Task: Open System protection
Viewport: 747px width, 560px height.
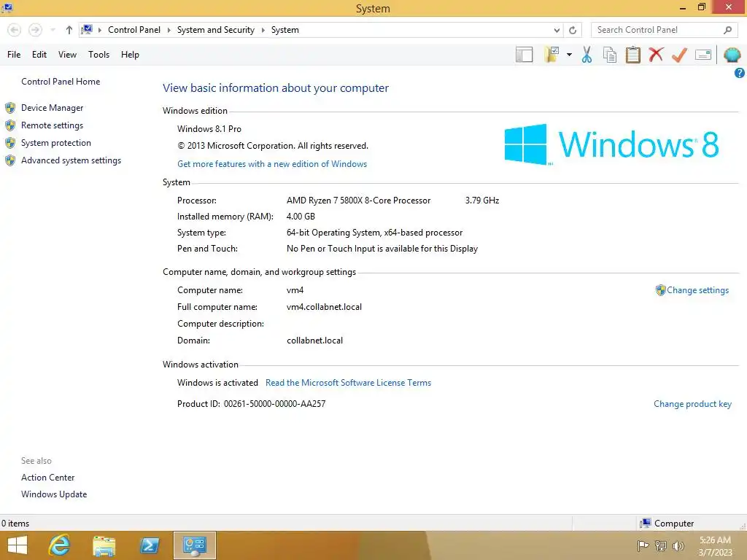Action: [x=55, y=143]
